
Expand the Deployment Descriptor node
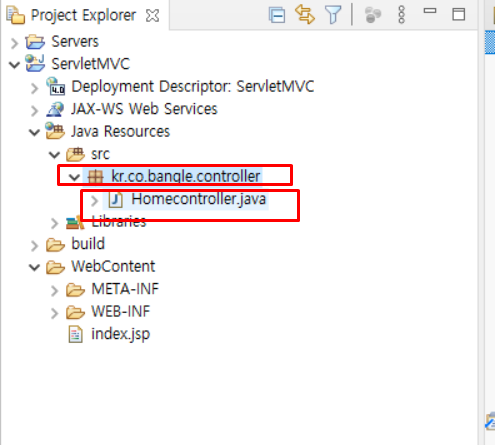[34, 88]
